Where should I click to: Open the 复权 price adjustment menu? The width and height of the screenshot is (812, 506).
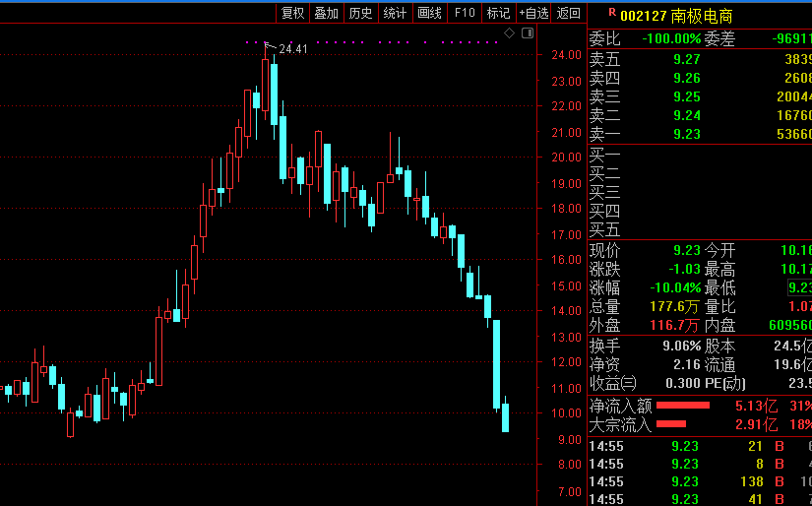pyautogui.click(x=292, y=13)
